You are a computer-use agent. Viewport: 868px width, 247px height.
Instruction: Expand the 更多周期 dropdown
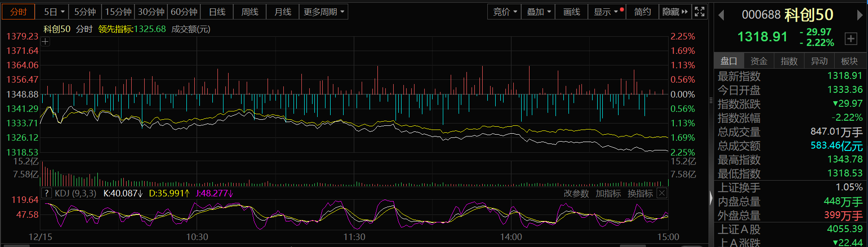[324, 12]
